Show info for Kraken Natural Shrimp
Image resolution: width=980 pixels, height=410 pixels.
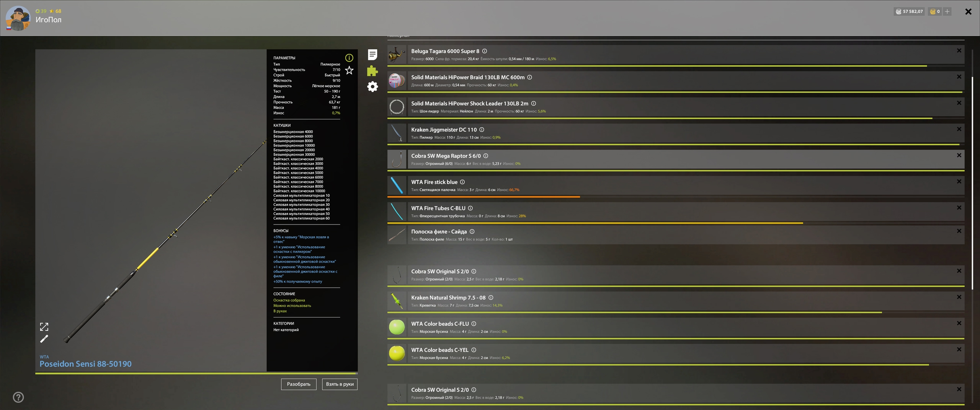click(491, 298)
